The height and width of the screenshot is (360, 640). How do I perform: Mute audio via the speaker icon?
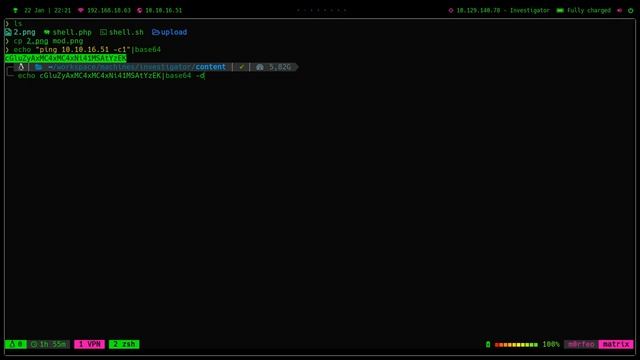pyautogui.click(x=620, y=11)
